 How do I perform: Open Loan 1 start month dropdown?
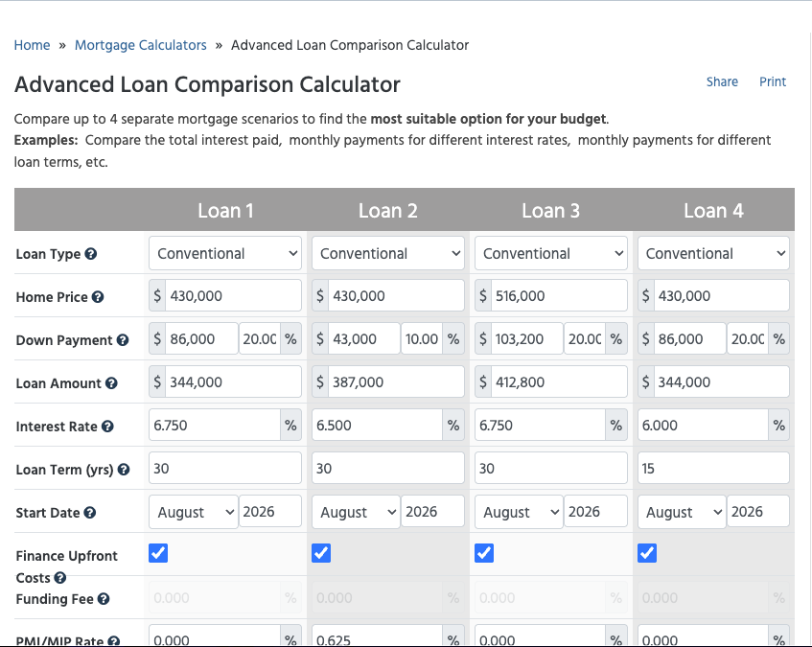(193, 512)
